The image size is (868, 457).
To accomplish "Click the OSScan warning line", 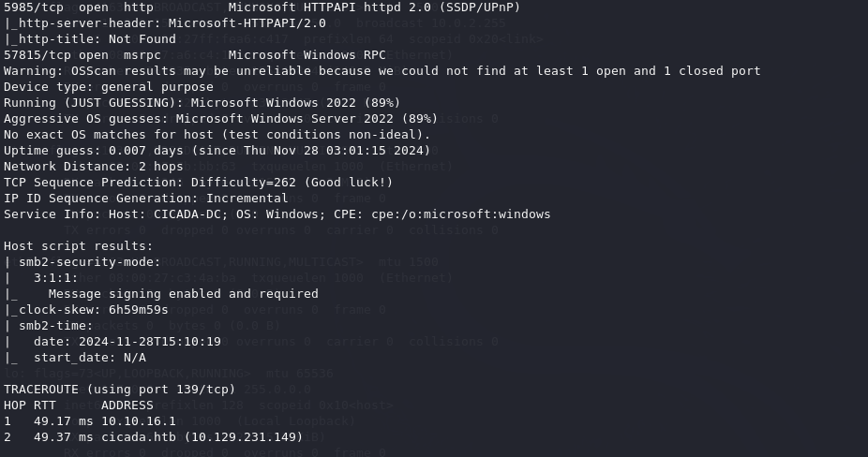I will click(x=382, y=71).
